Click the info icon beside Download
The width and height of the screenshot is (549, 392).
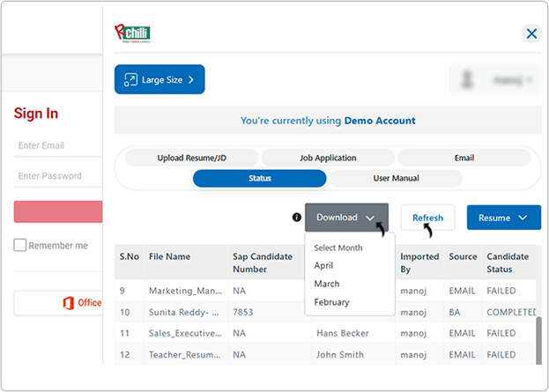[297, 218]
